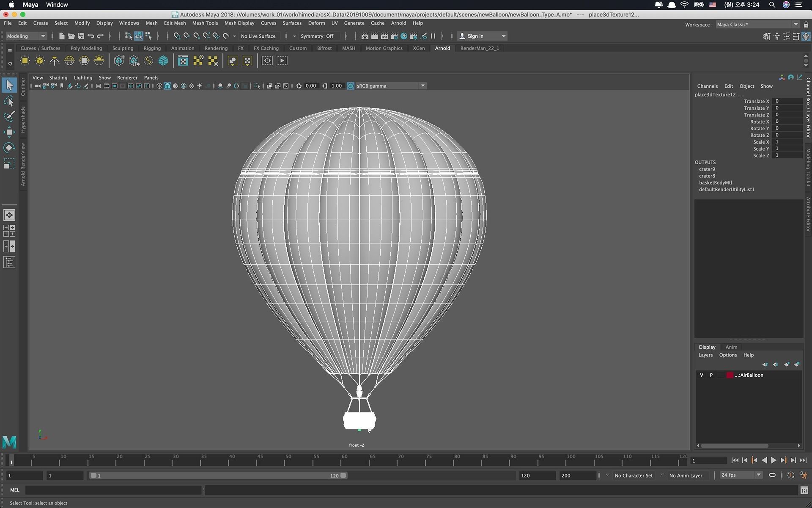This screenshot has height=508, width=812.
Task: Open the Symmetry Off dropdown arrow
Action: point(294,36)
